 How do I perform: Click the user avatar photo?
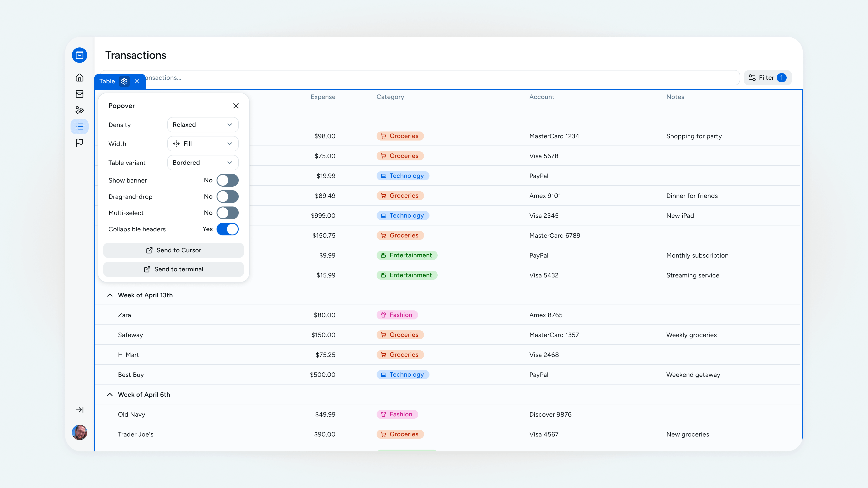point(80,432)
